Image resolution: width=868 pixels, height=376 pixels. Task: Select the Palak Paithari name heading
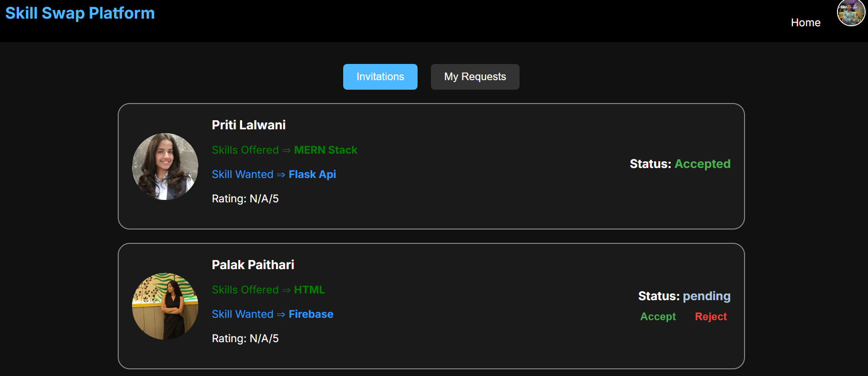pyautogui.click(x=253, y=265)
